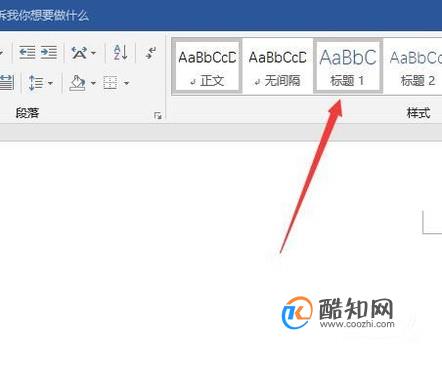Select the Chinese layout icon
442x367 pixels.
point(79,53)
